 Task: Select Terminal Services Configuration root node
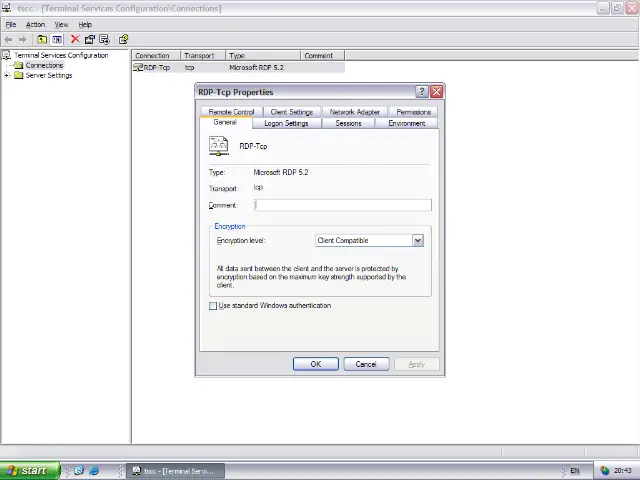tap(61, 55)
